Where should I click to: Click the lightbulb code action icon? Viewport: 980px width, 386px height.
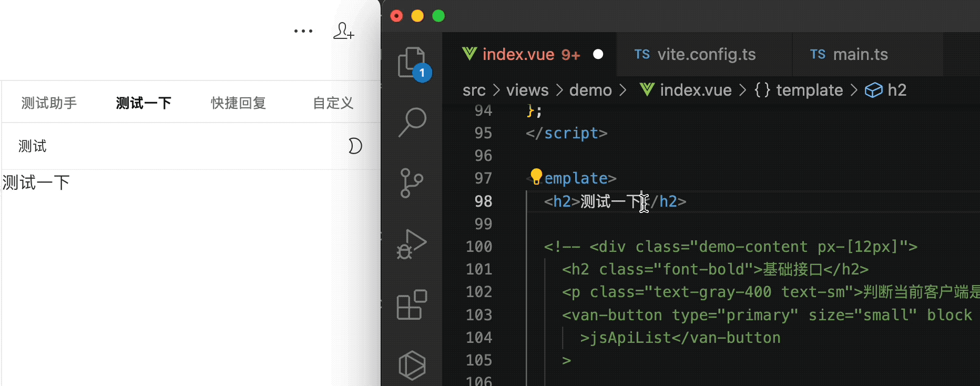coord(536,177)
